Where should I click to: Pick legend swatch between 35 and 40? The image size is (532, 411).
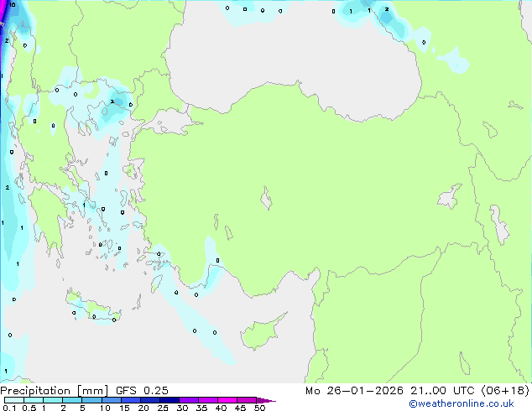(x=208, y=400)
